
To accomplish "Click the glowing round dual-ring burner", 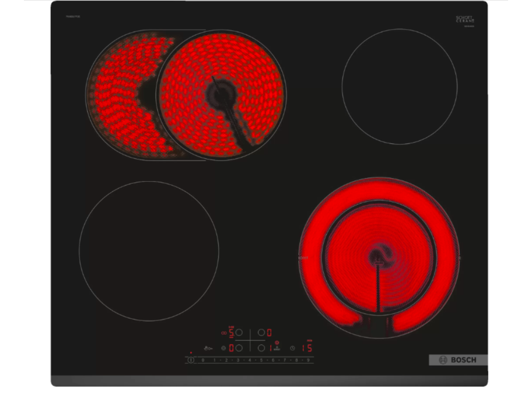I will 379,258.
